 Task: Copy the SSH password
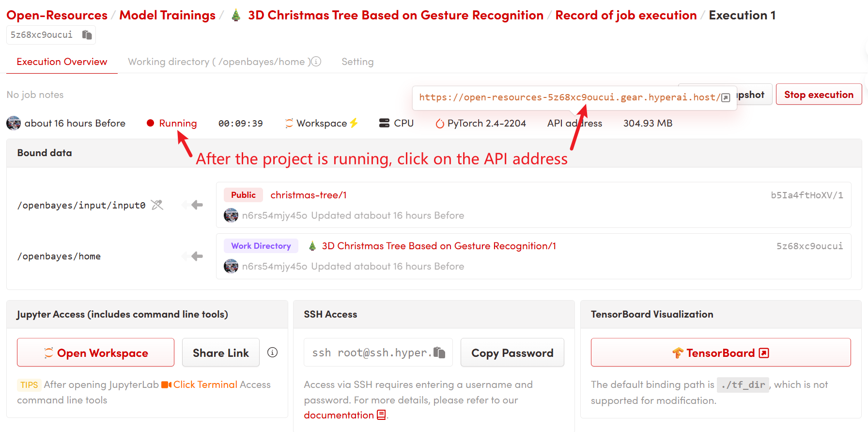click(x=512, y=352)
